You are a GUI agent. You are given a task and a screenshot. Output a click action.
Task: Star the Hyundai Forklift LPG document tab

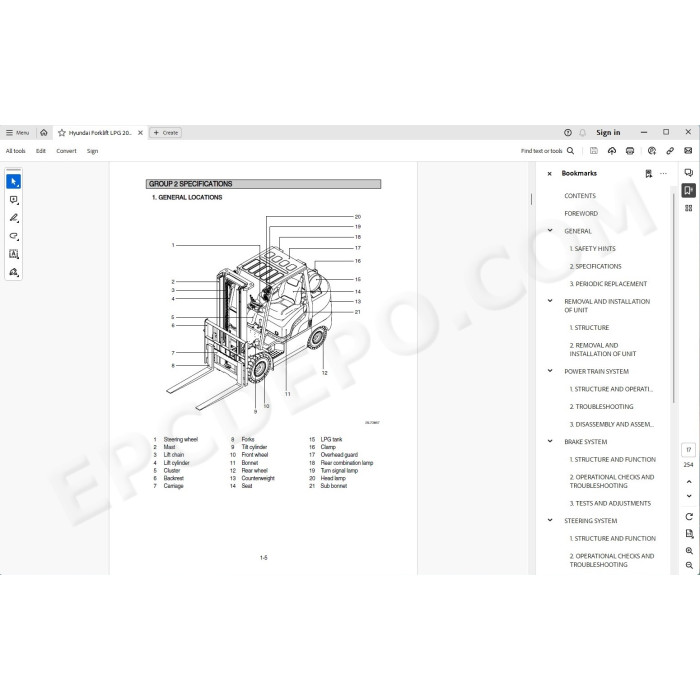pos(62,133)
